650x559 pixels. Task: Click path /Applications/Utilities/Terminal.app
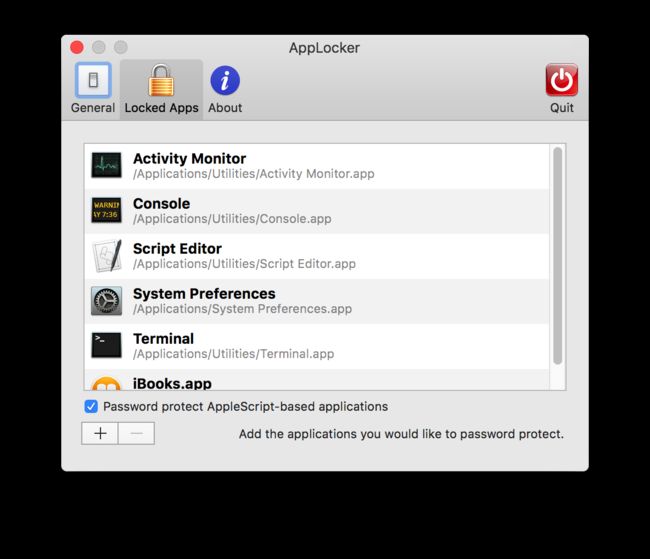(x=233, y=354)
